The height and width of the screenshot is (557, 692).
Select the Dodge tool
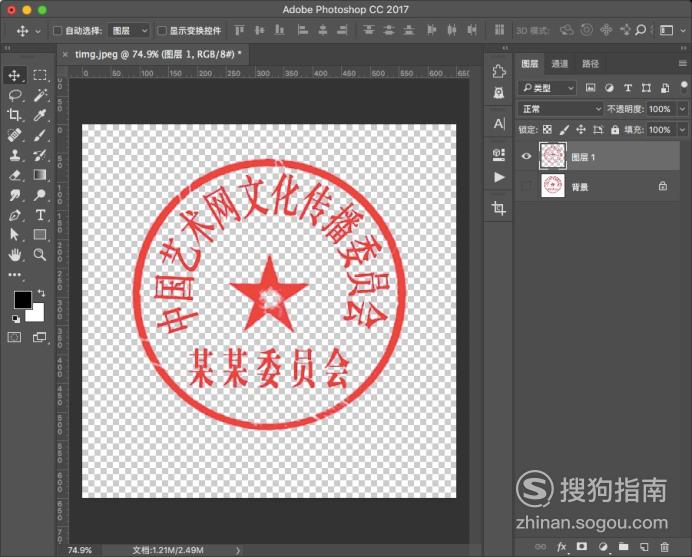click(40, 195)
